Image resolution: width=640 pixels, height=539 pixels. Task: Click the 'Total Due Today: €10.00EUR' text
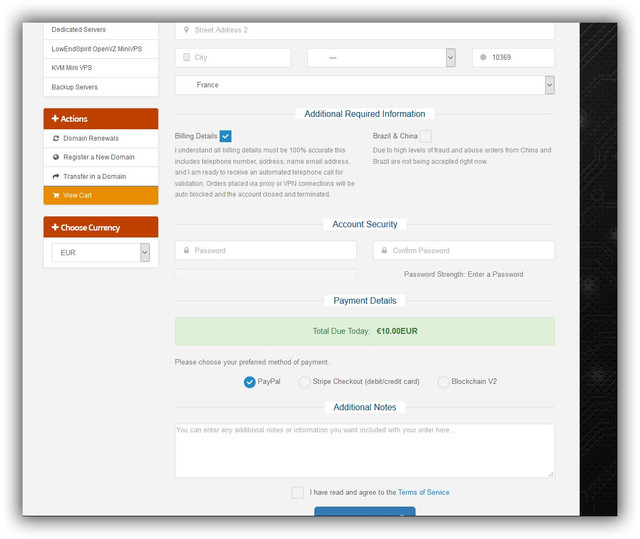[x=365, y=331]
